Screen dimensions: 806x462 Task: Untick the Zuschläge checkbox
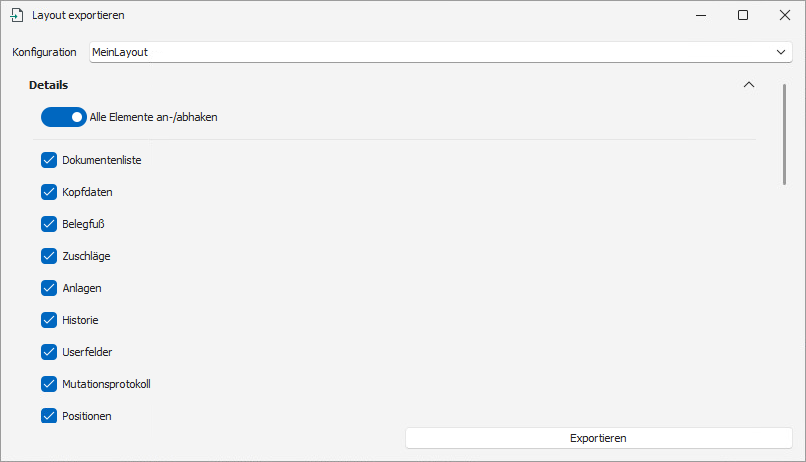(x=49, y=256)
